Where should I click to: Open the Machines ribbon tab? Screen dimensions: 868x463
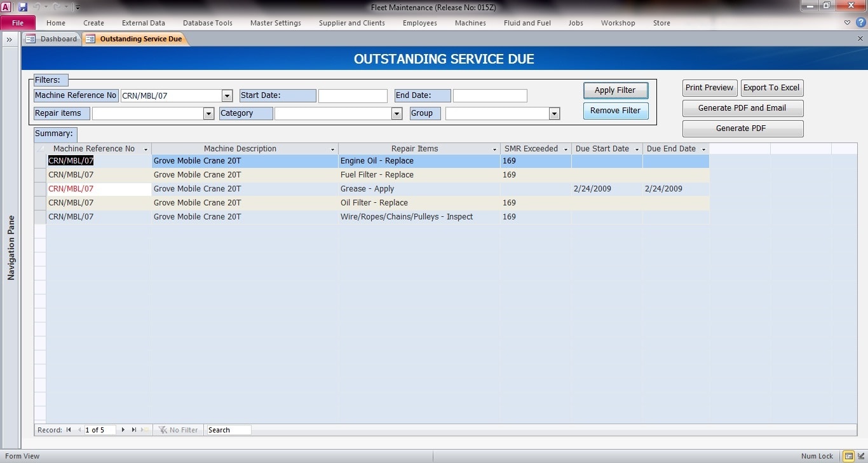pyautogui.click(x=470, y=23)
